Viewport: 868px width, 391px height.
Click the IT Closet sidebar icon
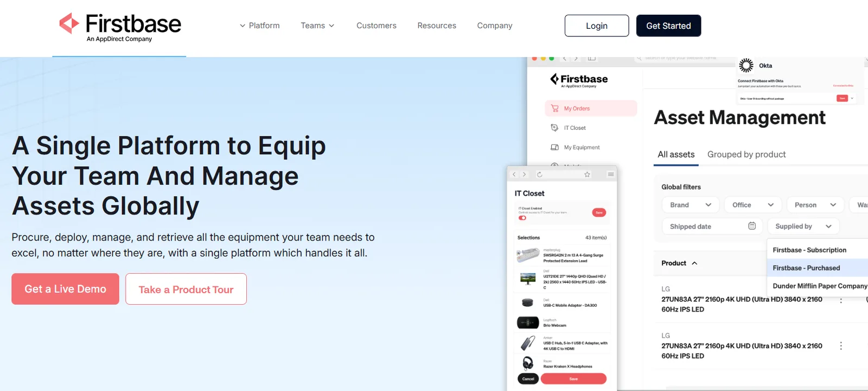tap(554, 128)
